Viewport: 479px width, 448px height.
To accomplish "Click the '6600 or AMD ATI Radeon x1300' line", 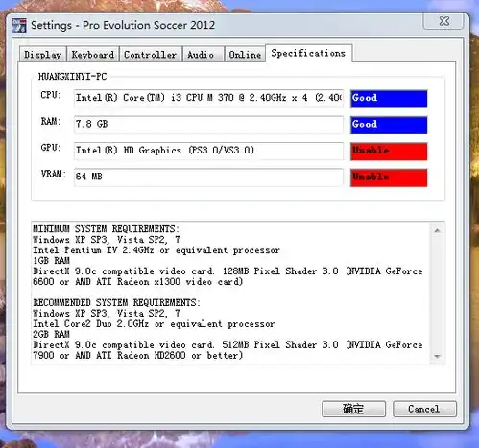I will 138,282.
